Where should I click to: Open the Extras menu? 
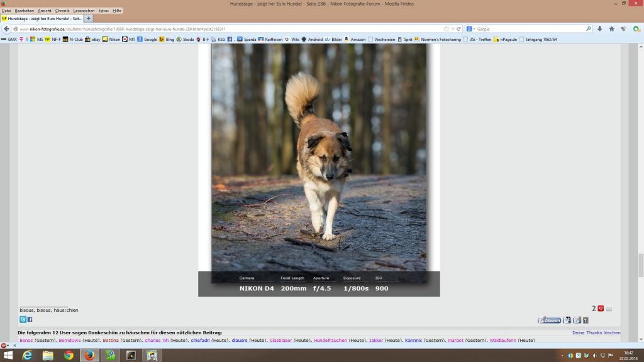(104, 11)
